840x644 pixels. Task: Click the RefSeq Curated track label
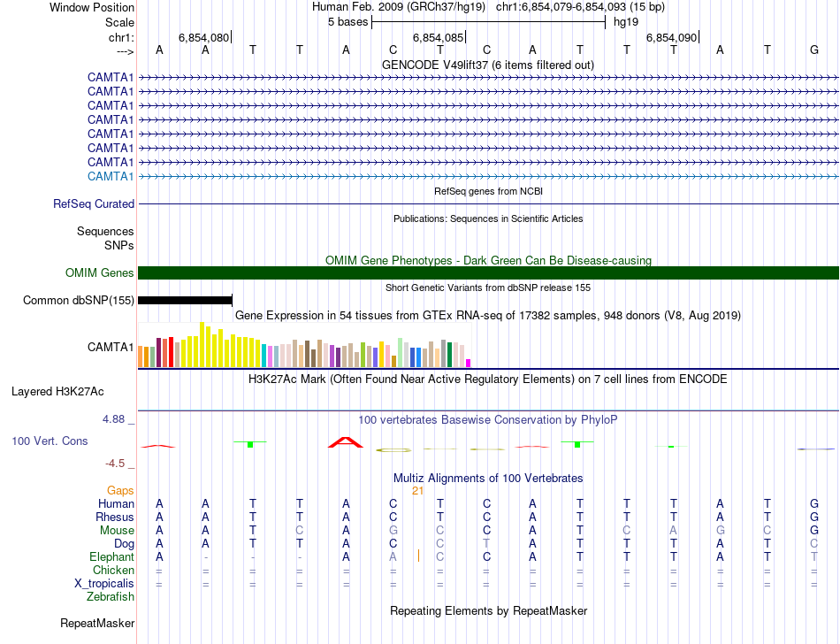click(94, 203)
